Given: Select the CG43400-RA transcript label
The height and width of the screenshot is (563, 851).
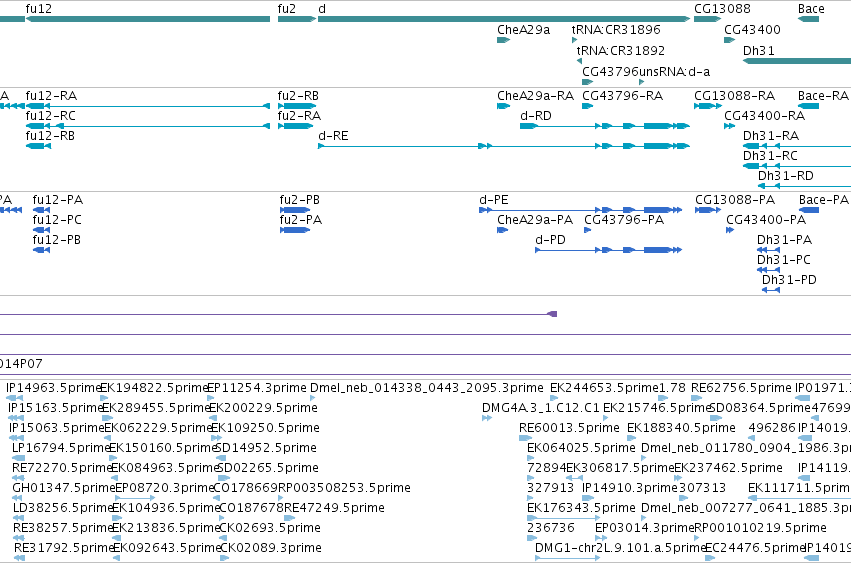Looking at the screenshot, I should (764, 116).
